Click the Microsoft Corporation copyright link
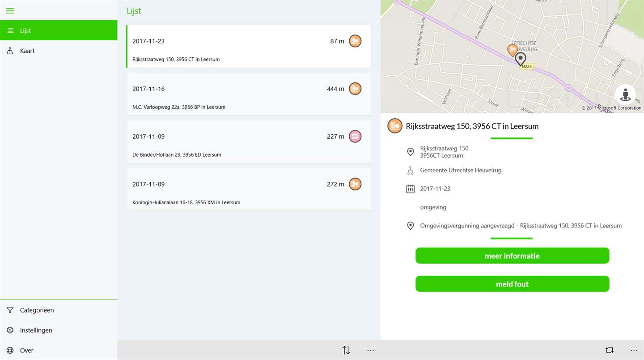Viewport: 644px width, 360px height. click(x=611, y=108)
